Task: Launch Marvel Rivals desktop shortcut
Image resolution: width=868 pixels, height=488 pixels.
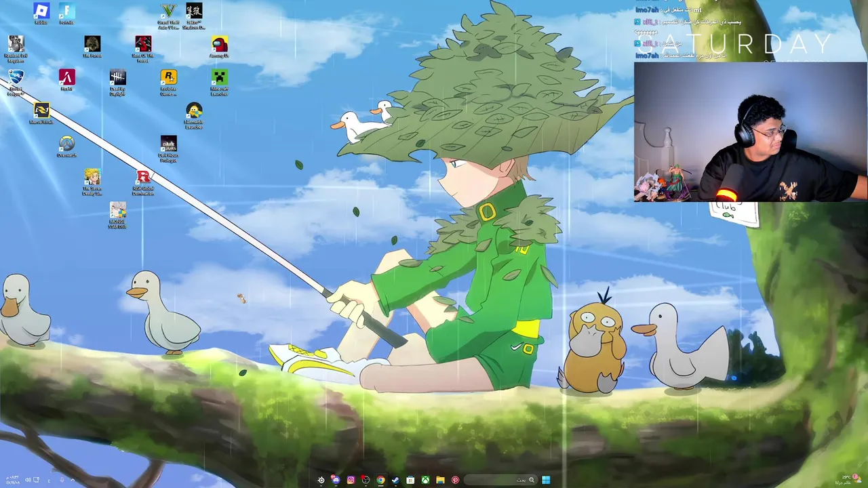Action: [x=41, y=113]
